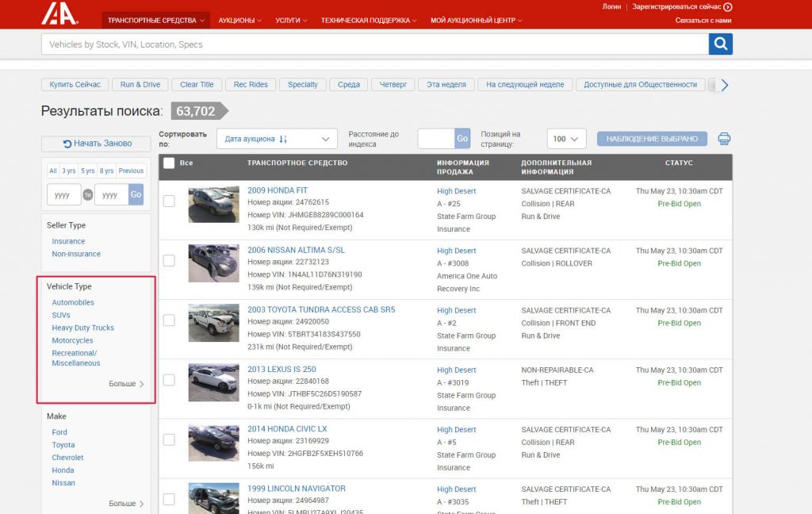This screenshot has height=514, width=812.
Task: Click the year range Go button
Action: click(x=136, y=195)
